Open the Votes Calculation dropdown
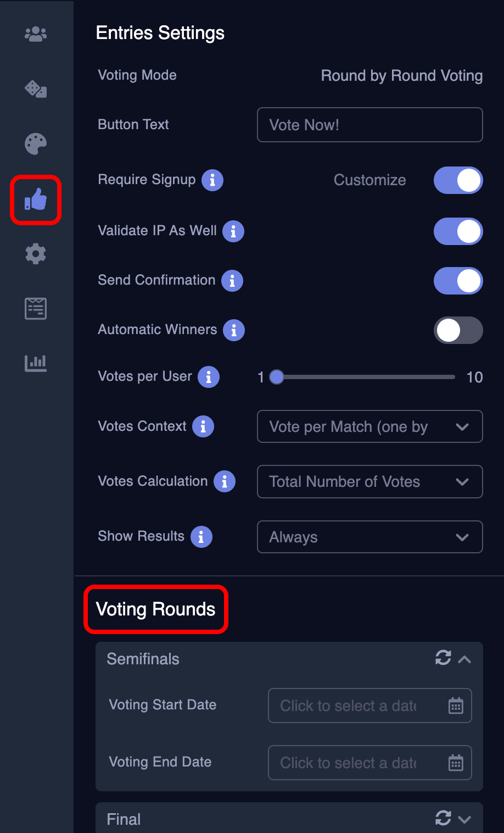Screen dimensions: 504x833 (369, 482)
